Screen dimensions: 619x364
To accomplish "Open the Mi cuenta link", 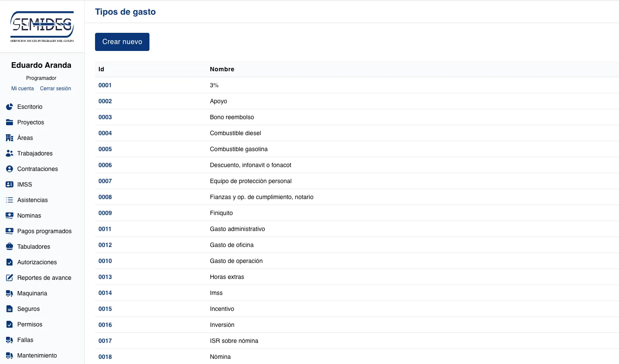I will point(22,89).
